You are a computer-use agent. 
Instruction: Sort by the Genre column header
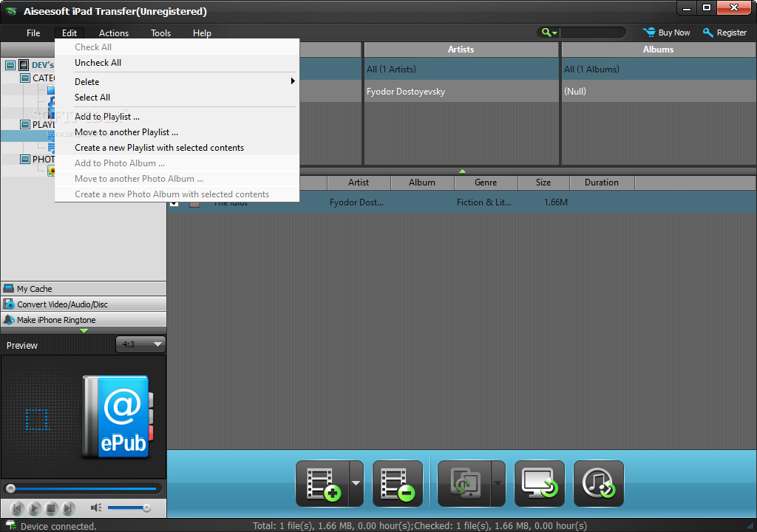[486, 183]
